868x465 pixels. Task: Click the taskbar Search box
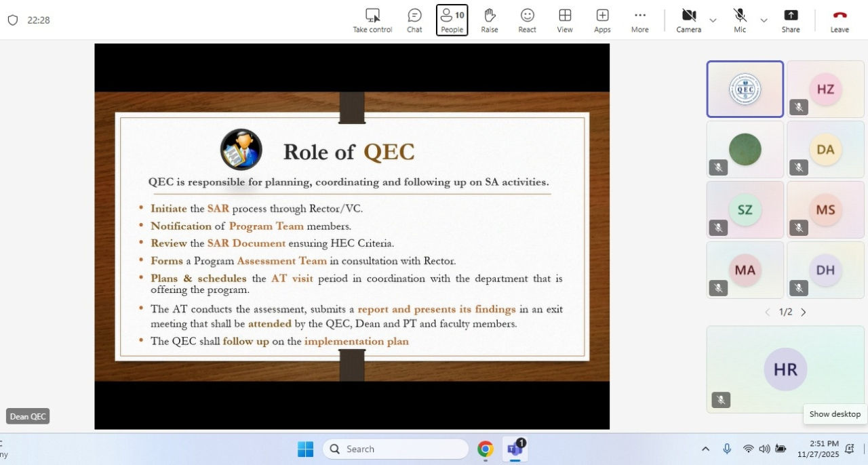point(395,449)
